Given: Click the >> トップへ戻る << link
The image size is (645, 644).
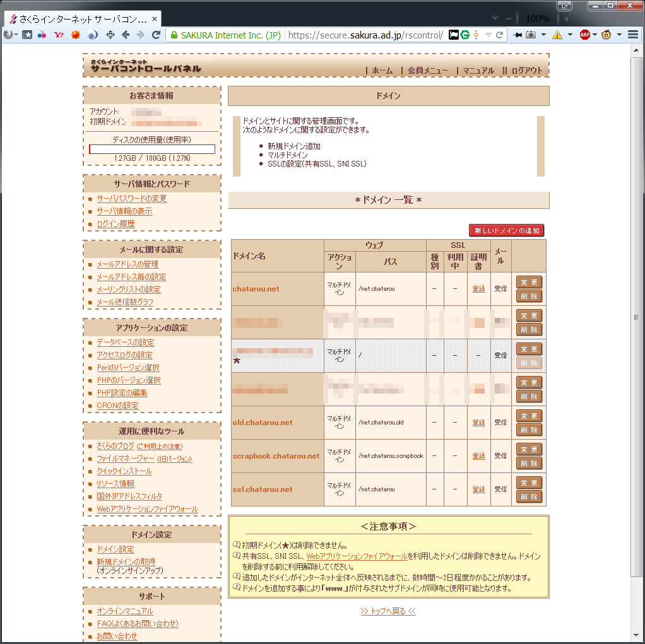Looking at the screenshot, I should click(x=388, y=611).
